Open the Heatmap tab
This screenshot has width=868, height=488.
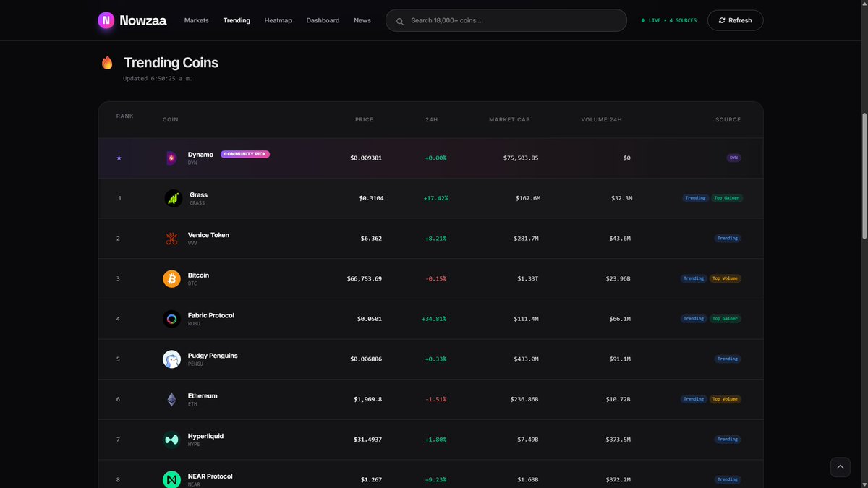[278, 20]
